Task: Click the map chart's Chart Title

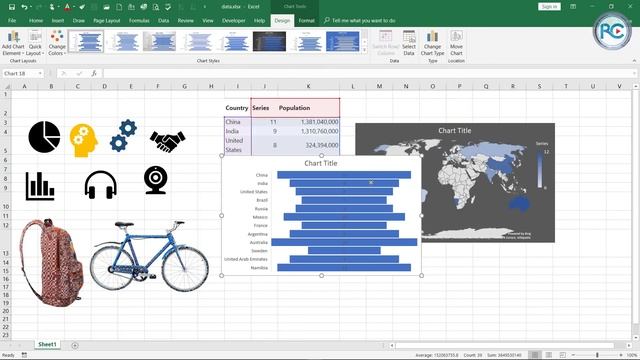Action: 455,131
